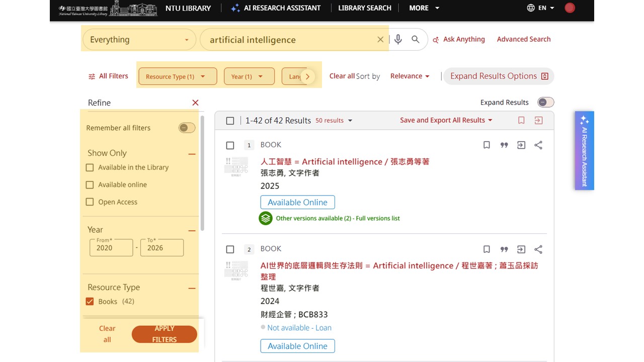Click the share icon for result 2
The height and width of the screenshot is (362, 644).
click(538, 249)
